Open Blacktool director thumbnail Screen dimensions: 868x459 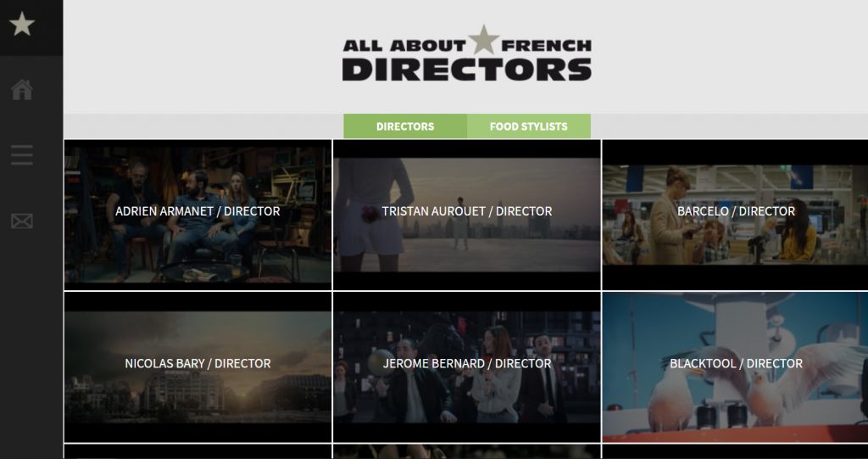pyautogui.click(x=735, y=367)
